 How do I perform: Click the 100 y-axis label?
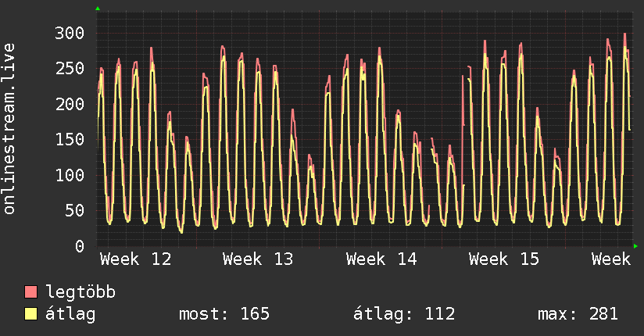click(x=70, y=175)
